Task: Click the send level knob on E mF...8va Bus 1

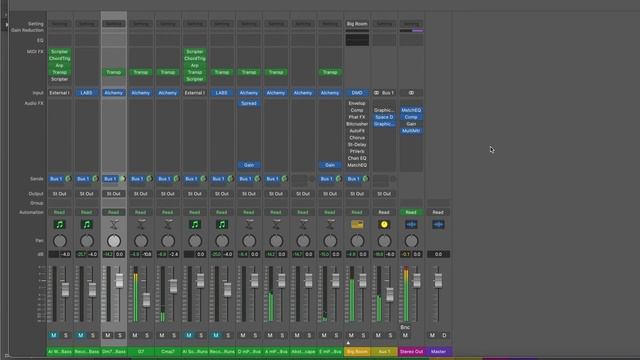Action: (338, 179)
